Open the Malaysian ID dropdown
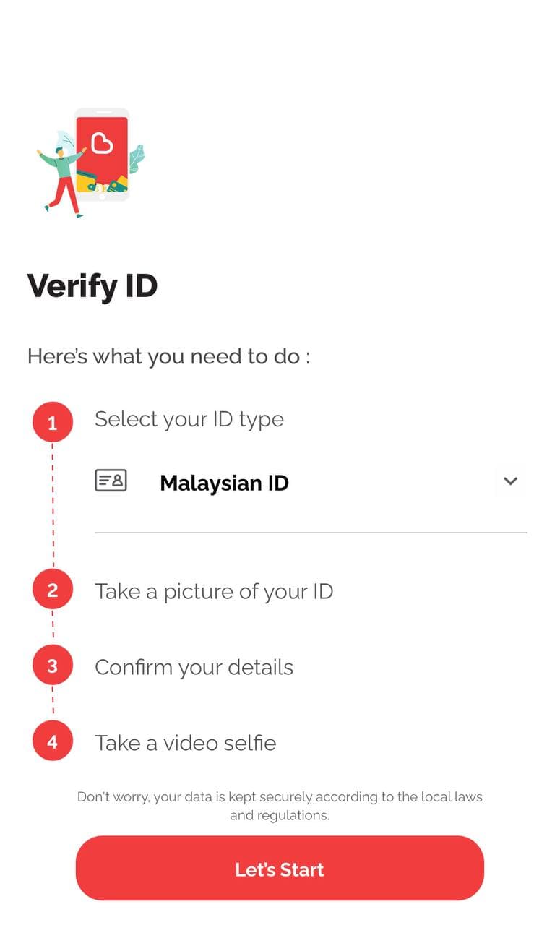The width and height of the screenshot is (560, 925). pyautogui.click(x=311, y=482)
